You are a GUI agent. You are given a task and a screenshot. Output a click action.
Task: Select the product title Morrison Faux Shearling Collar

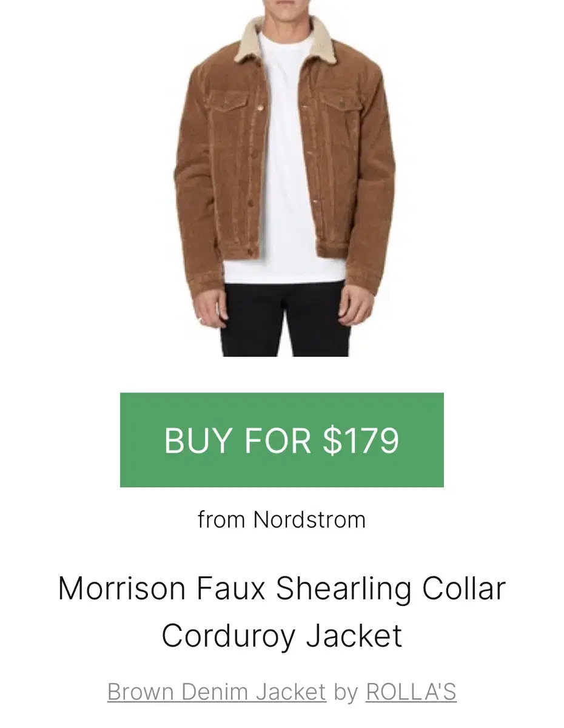click(x=282, y=588)
